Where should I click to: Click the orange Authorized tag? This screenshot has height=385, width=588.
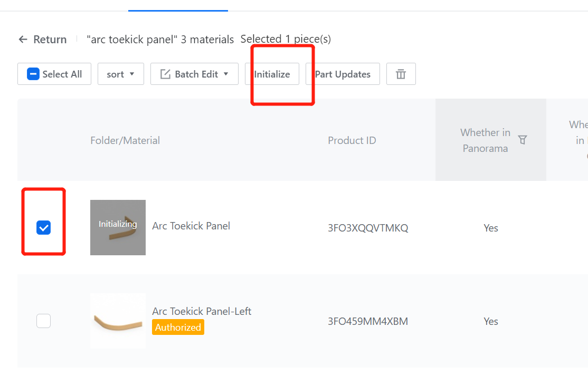coord(178,328)
